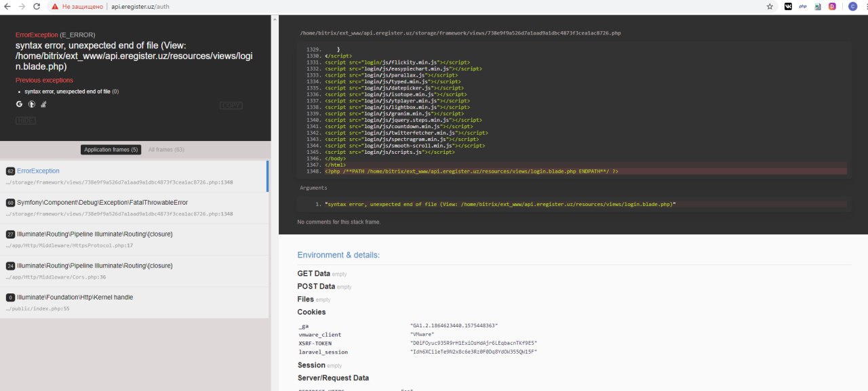This screenshot has height=391, width=868.
Task: Search the error on Stack Overflow
Action: click(x=43, y=104)
